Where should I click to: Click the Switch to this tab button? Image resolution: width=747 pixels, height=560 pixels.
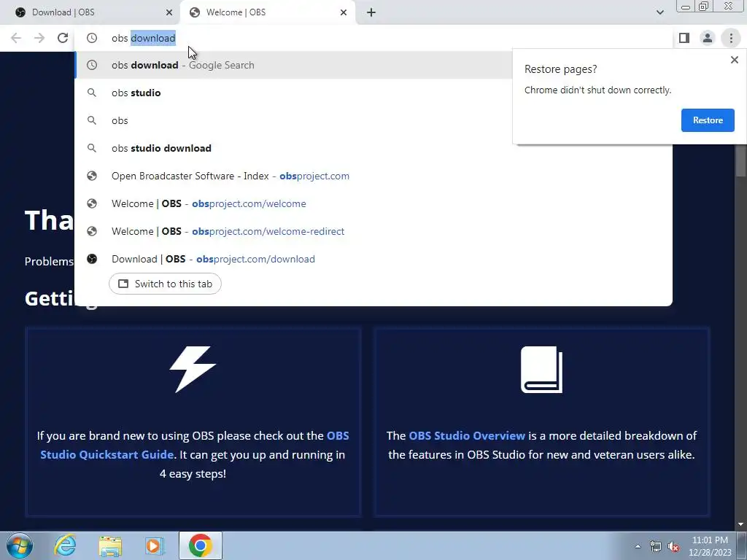(165, 284)
